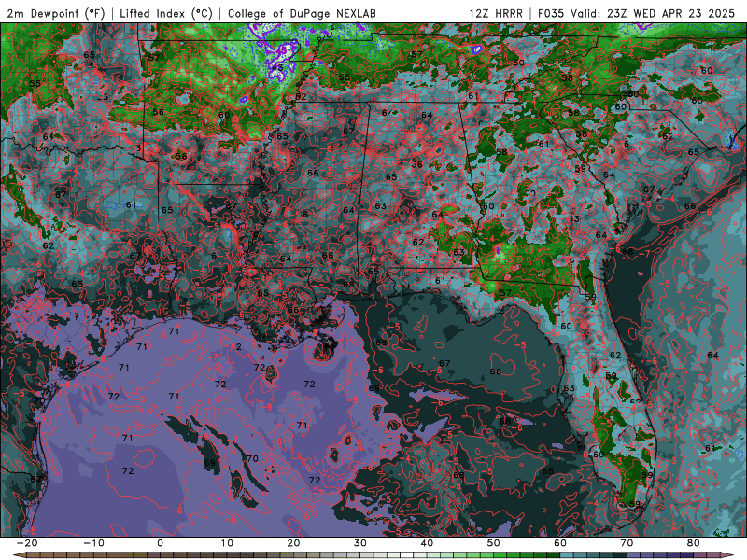The height and width of the screenshot is (560, 747).
Task: Click the 70 label on the color scale
Action: tap(627, 543)
